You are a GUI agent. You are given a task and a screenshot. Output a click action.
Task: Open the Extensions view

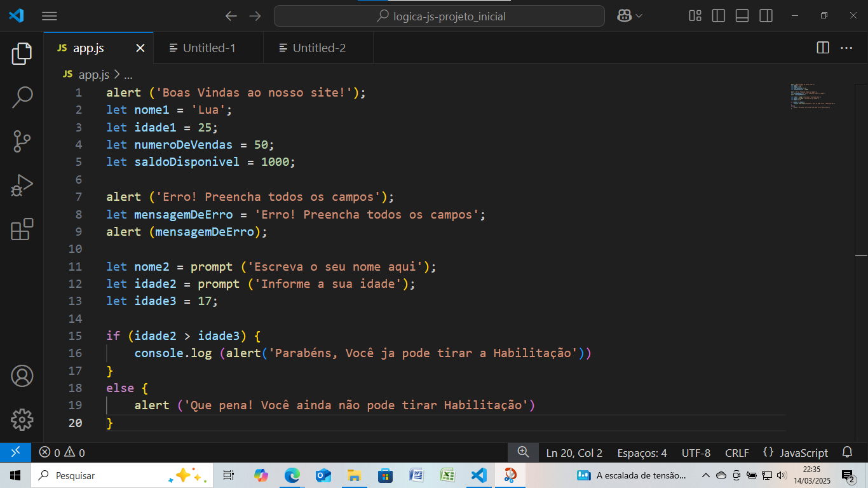coord(22,229)
